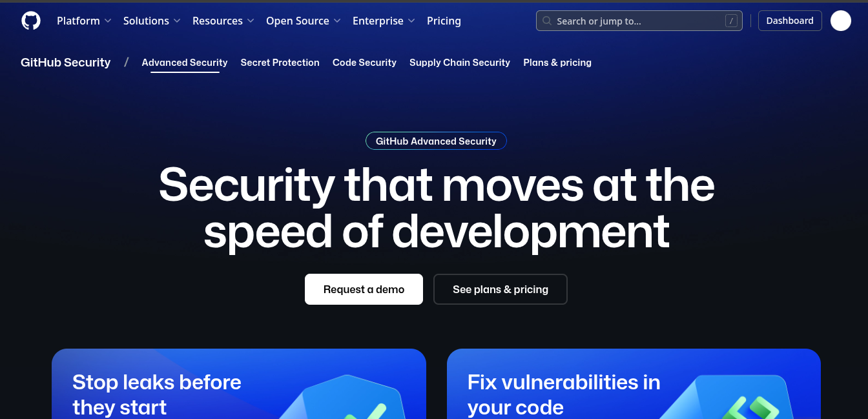
Task: Open the Enterprise dropdown chevron
Action: pos(411,21)
